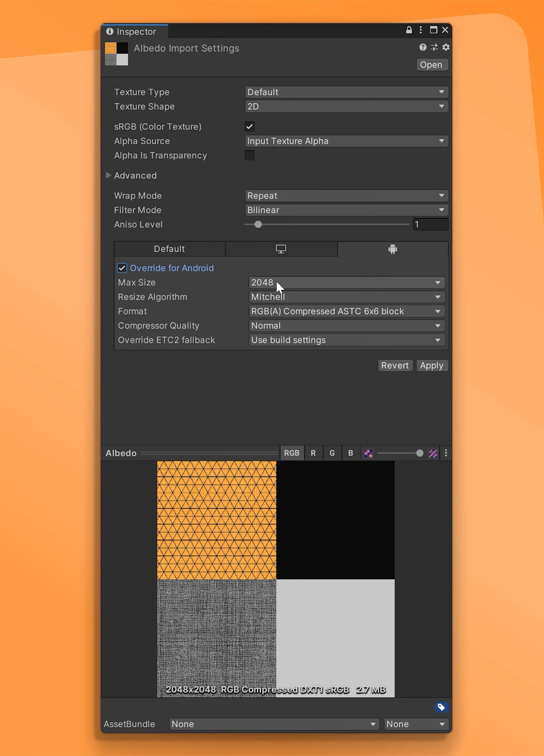The image size is (544, 756).
Task: Click the Open button
Action: pos(432,65)
